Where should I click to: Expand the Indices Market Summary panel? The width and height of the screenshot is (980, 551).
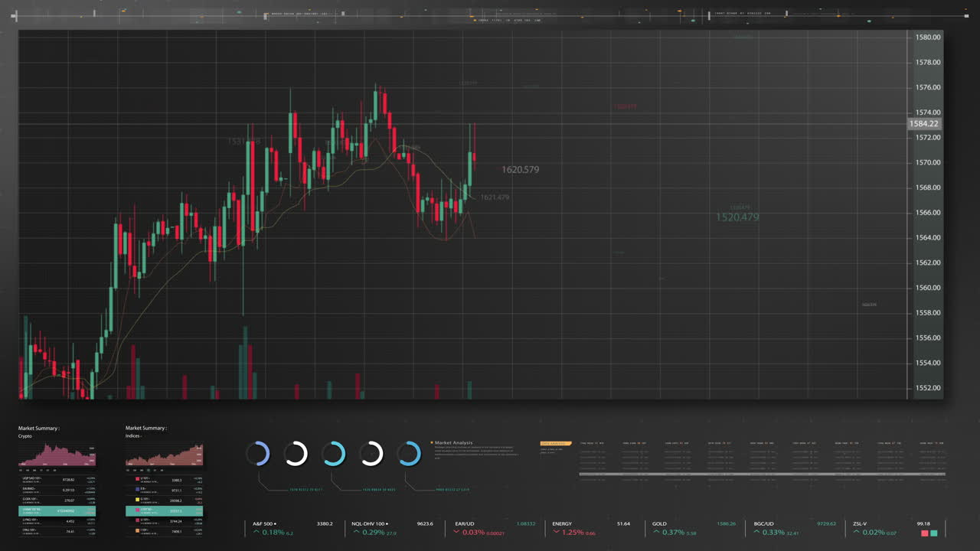pyautogui.click(x=147, y=429)
